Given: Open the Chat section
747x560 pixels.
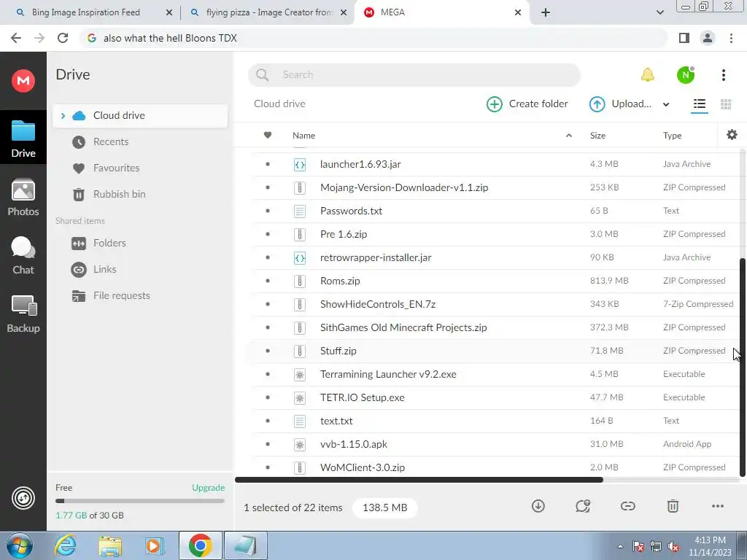Looking at the screenshot, I should tap(23, 256).
